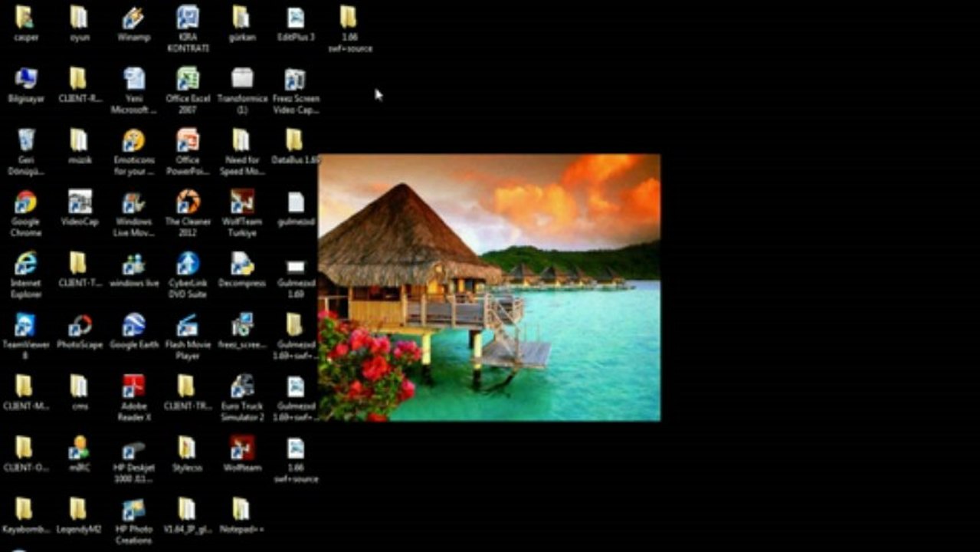Launch Euro Truck Simulator 2

tap(241, 386)
